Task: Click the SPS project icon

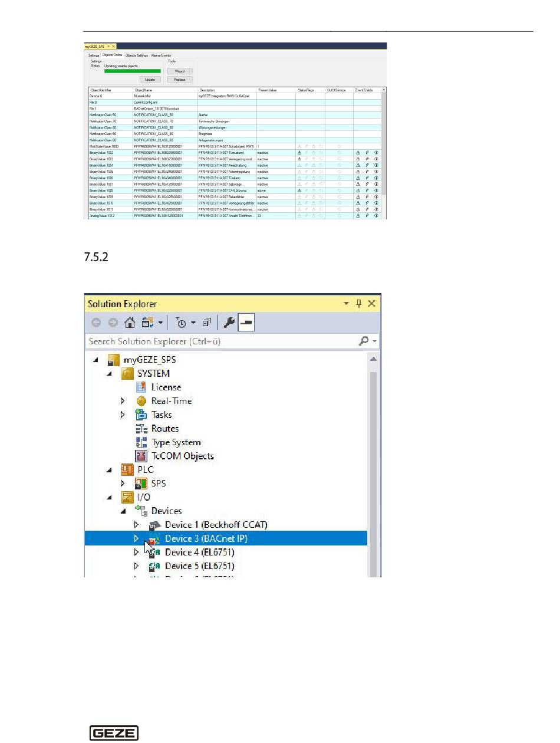Action: pyautogui.click(x=141, y=484)
